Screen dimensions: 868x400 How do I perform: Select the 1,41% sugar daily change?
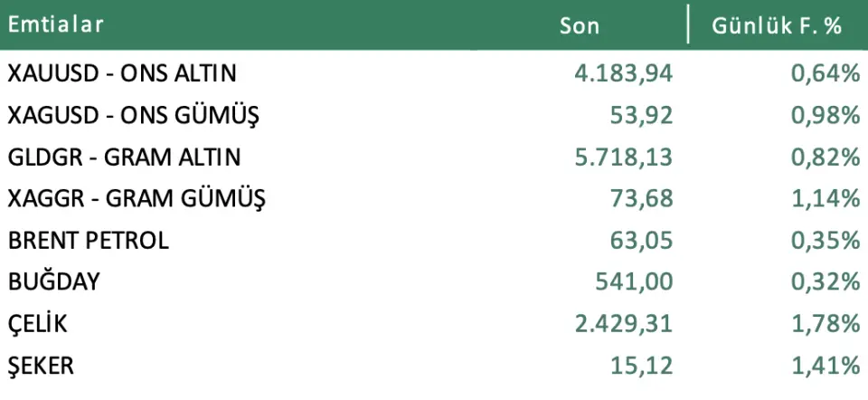pos(825,366)
